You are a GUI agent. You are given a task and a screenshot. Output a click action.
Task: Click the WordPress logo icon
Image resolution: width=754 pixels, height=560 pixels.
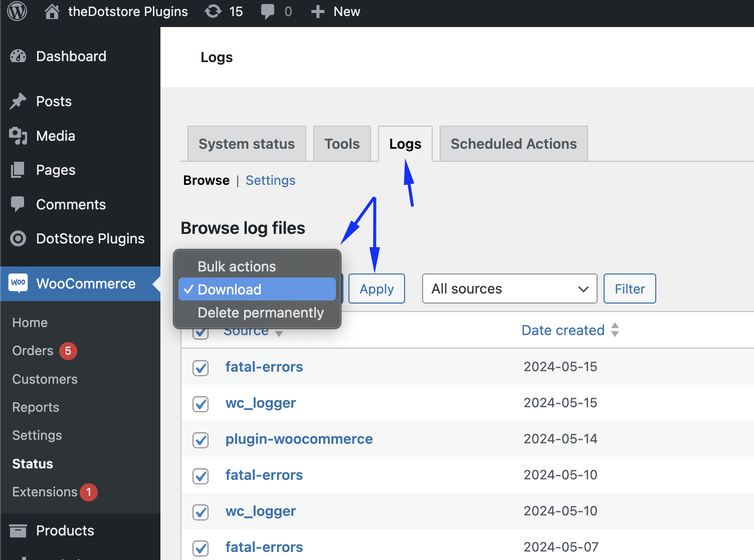17,11
